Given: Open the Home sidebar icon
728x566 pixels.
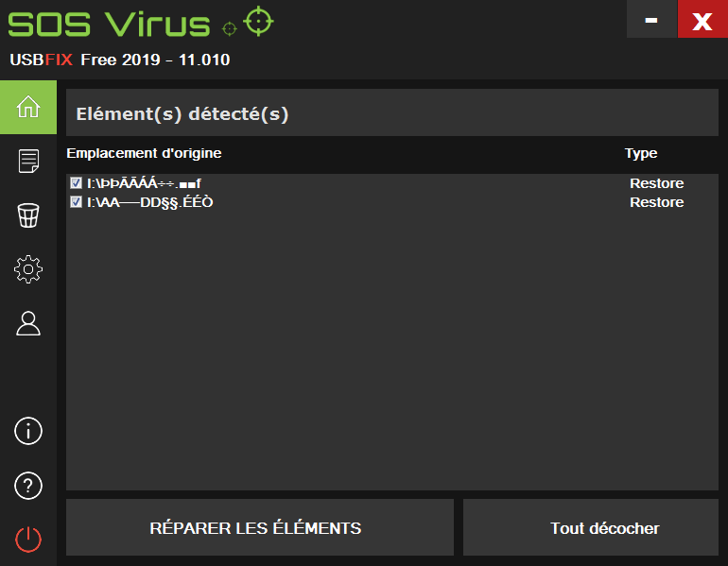Looking at the screenshot, I should [28, 107].
